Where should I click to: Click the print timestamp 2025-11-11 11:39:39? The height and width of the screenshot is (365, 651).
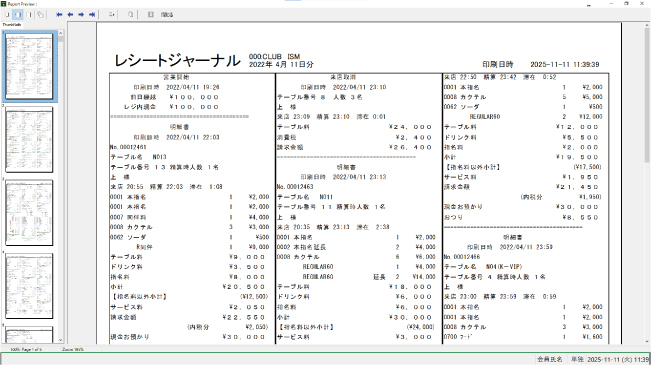click(x=565, y=65)
